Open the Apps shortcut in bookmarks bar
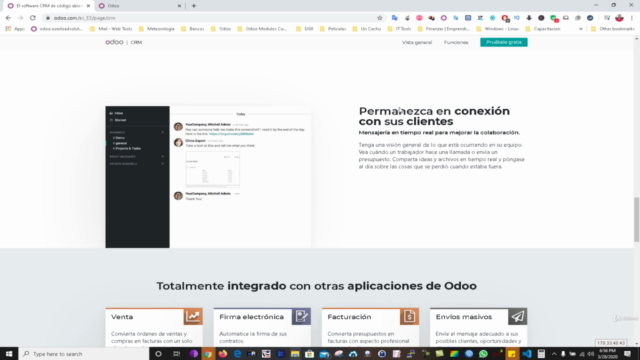Image resolution: width=640 pixels, height=360 pixels. point(15,29)
